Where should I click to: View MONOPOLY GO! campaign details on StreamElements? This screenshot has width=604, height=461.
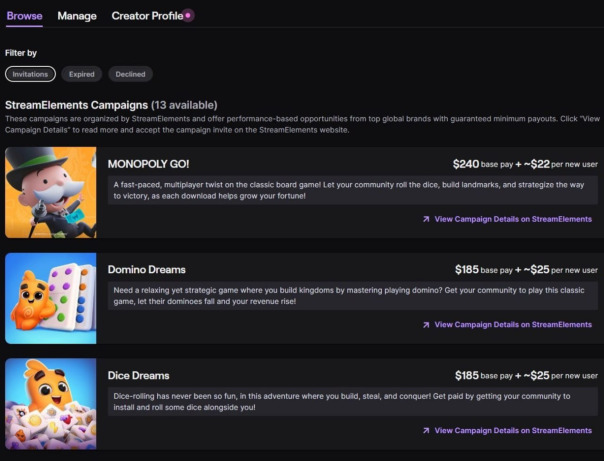(x=513, y=219)
